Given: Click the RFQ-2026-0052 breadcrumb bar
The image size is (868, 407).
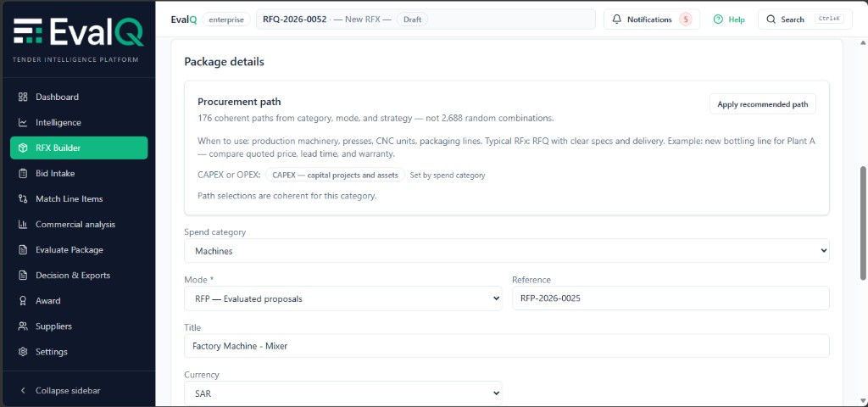Looking at the screenshot, I should click(x=426, y=20).
